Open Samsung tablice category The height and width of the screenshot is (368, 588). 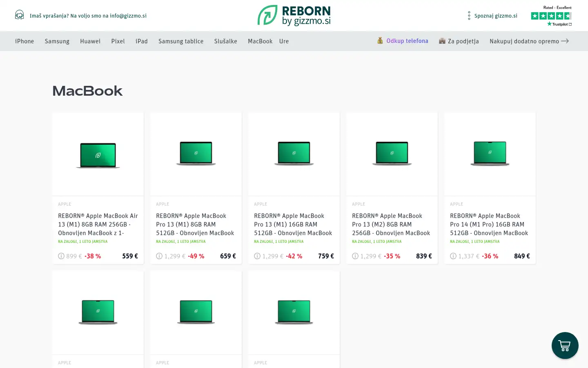coord(181,41)
